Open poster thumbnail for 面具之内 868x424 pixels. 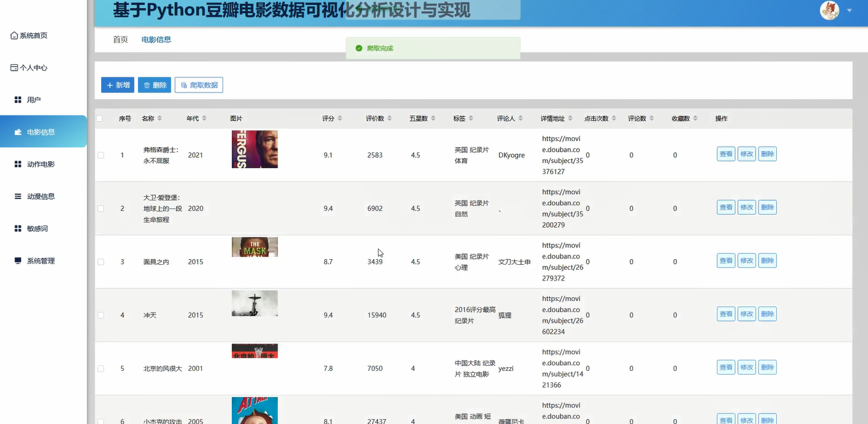(x=254, y=247)
